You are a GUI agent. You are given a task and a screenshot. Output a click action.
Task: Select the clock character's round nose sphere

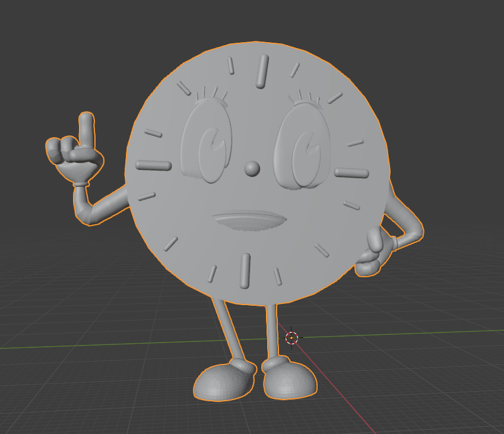(x=252, y=169)
